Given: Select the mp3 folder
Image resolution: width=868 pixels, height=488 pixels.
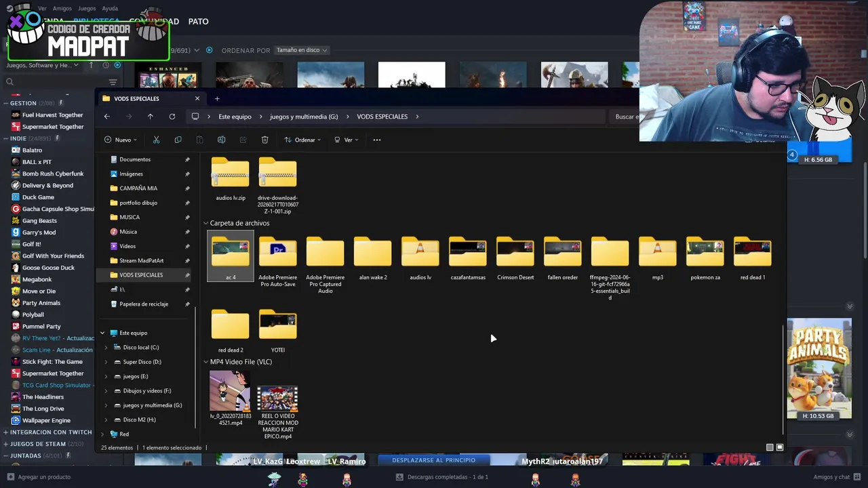Looking at the screenshot, I should pyautogui.click(x=658, y=258).
